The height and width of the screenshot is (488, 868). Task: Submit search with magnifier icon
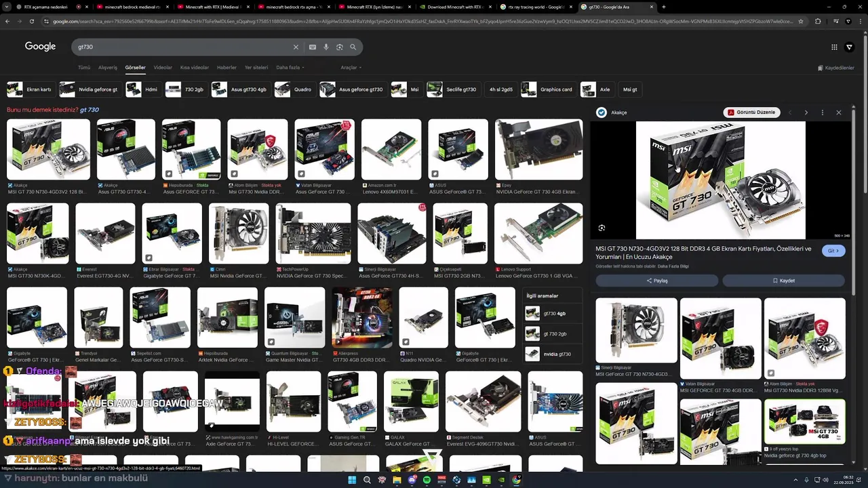pyautogui.click(x=353, y=47)
